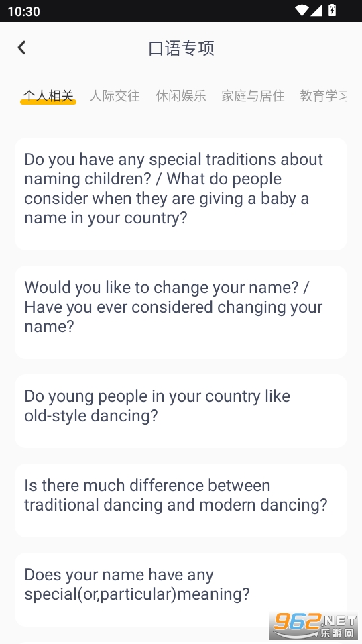
Task: Tap the battery status icon
Action: point(333,10)
